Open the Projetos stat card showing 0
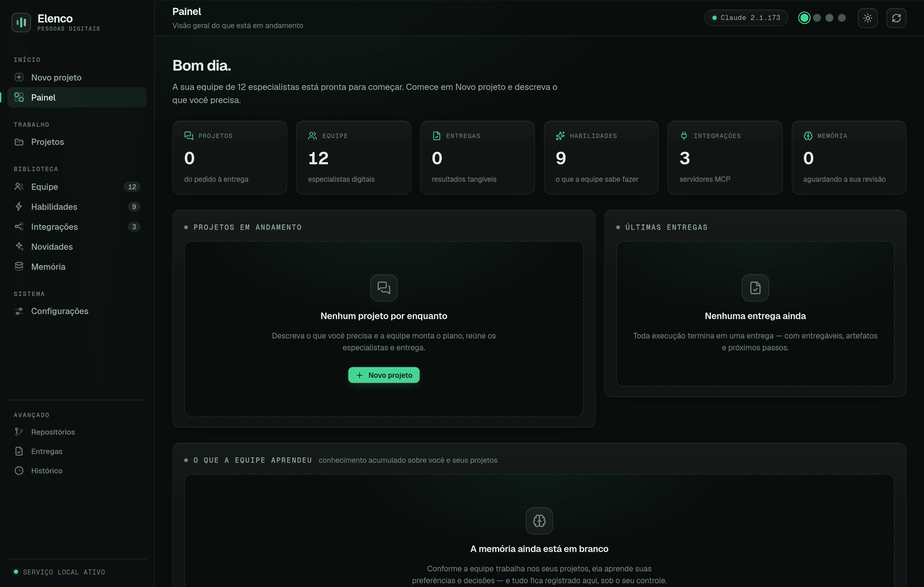The width and height of the screenshot is (924, 587). point(229,157)
